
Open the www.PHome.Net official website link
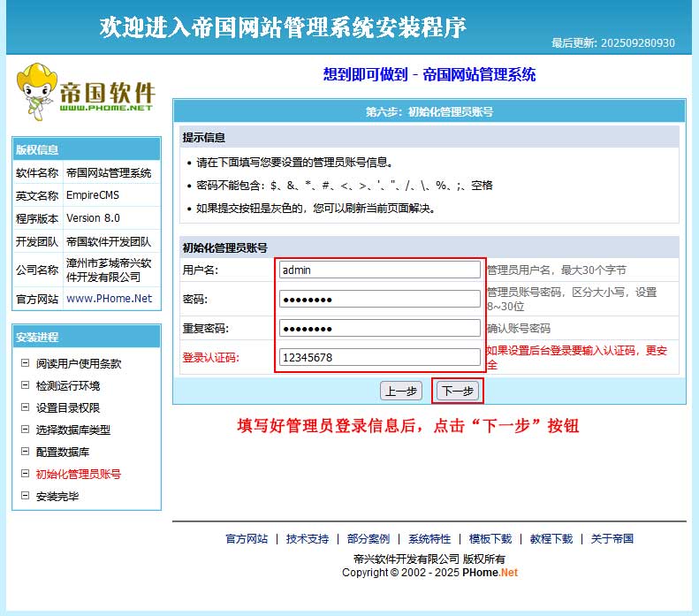pyautogui.click(x=109, y=299)
